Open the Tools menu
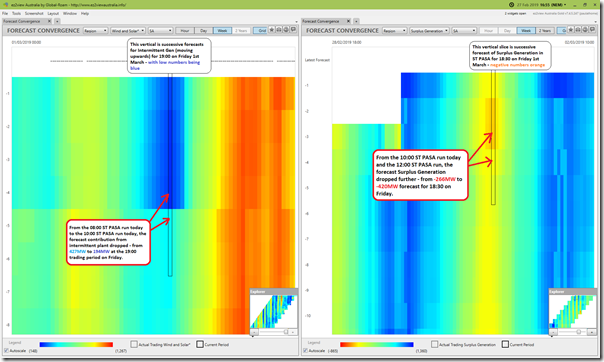This screenshot has width=604, height=362. [16, 13]
